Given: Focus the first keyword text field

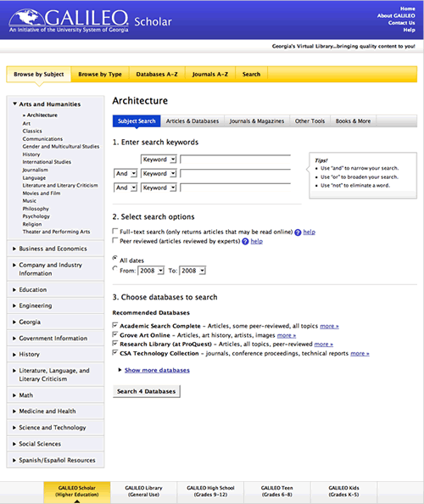Looking at the screenshot, I should (x=236, y=160).
